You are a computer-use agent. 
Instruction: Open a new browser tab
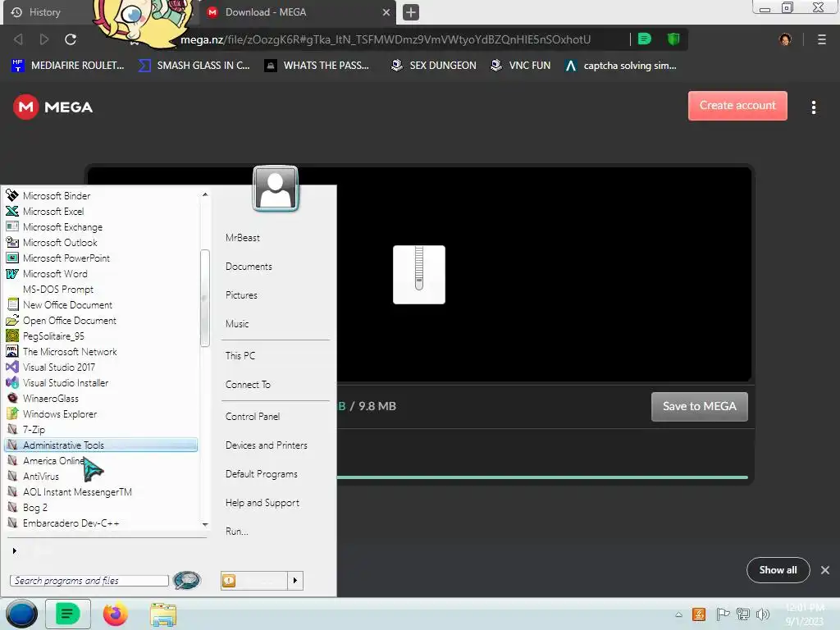click(x=411, y=11)
